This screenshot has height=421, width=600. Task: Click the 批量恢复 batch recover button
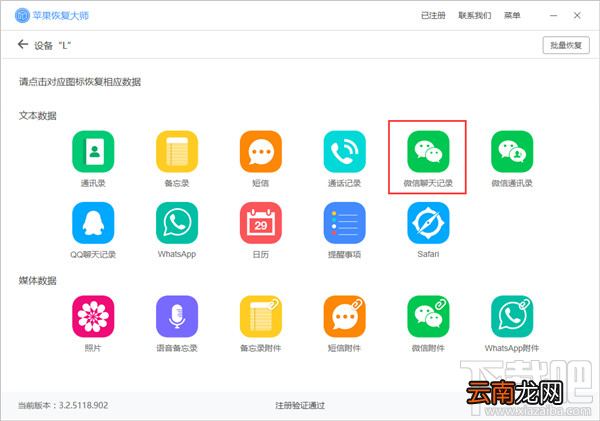pos(566,45)
